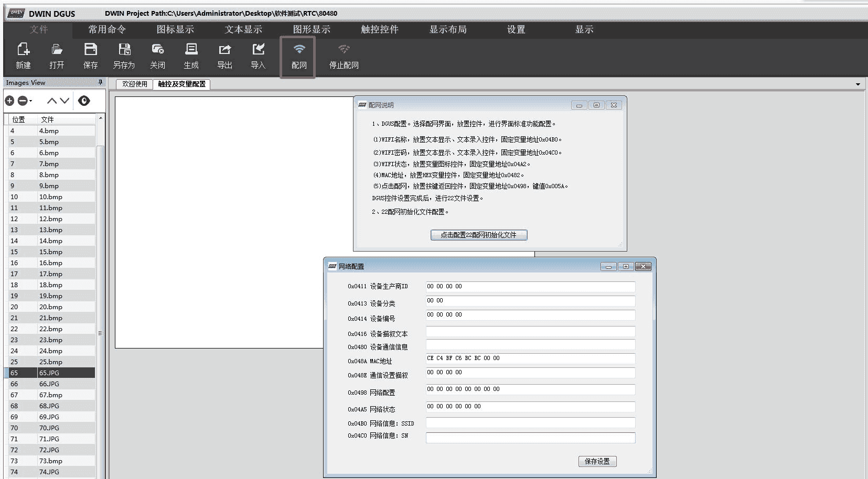
Task: Select 73.bmp in the image list
Action: (50, 461)
